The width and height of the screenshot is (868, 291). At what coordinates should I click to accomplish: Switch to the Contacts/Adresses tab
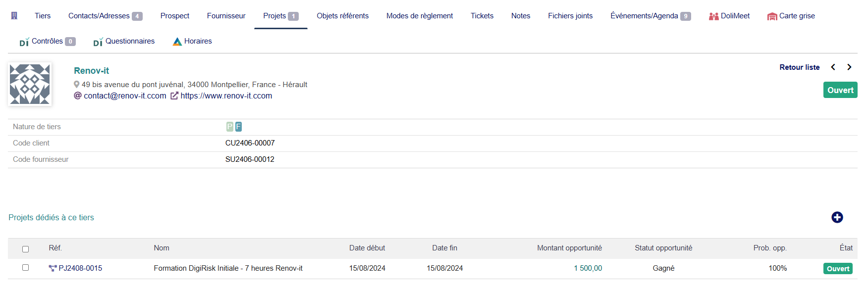[105, 16]
